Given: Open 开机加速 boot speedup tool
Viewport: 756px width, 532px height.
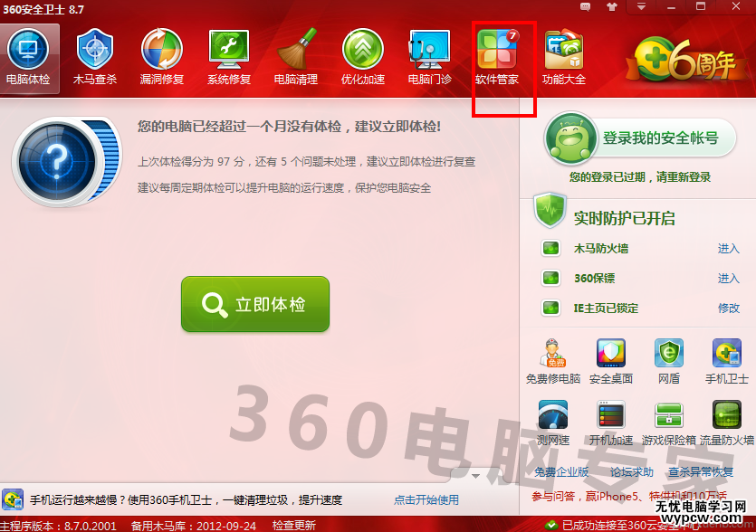Looking at the screenshot, I should click(x=611, y=423).
